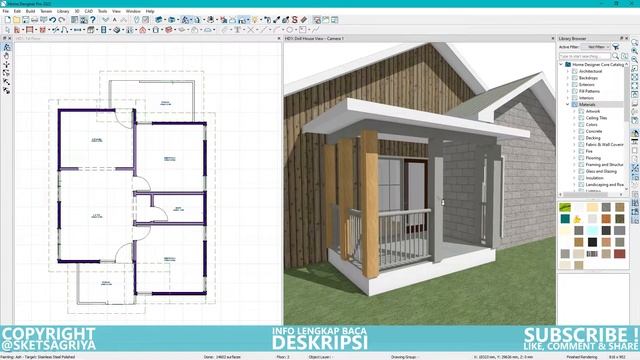
Task: Close the floor plan view pane
Action: (x=279, y=38)
